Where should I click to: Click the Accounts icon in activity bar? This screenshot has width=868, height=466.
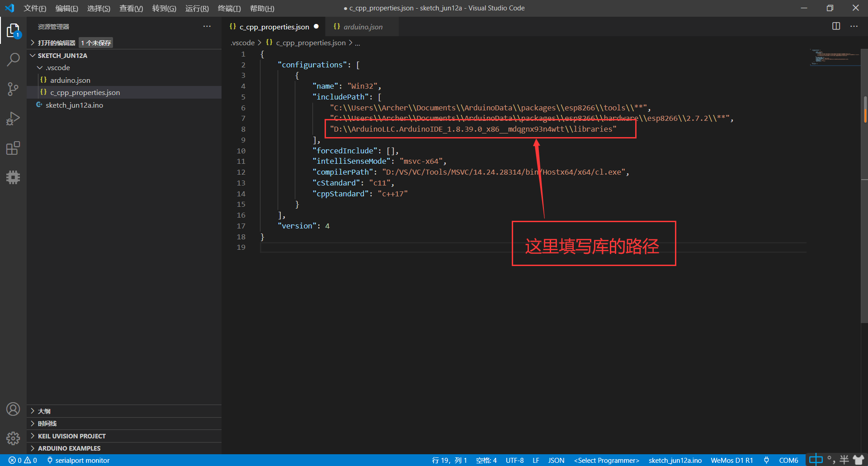[x=14, y=409]
